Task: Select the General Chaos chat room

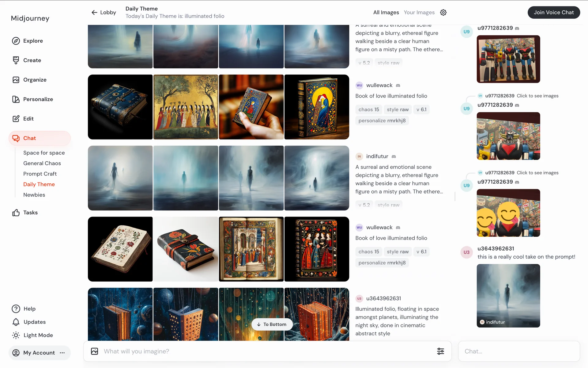Action: click(42, 163)
